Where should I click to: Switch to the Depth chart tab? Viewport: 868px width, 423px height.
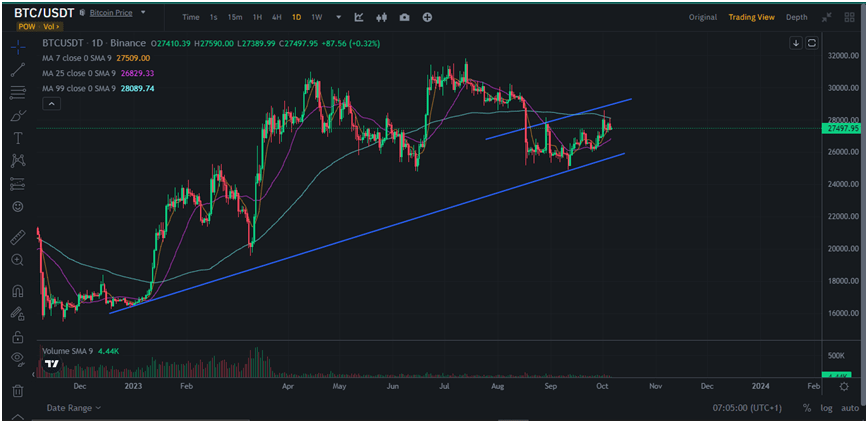(796, 17)
